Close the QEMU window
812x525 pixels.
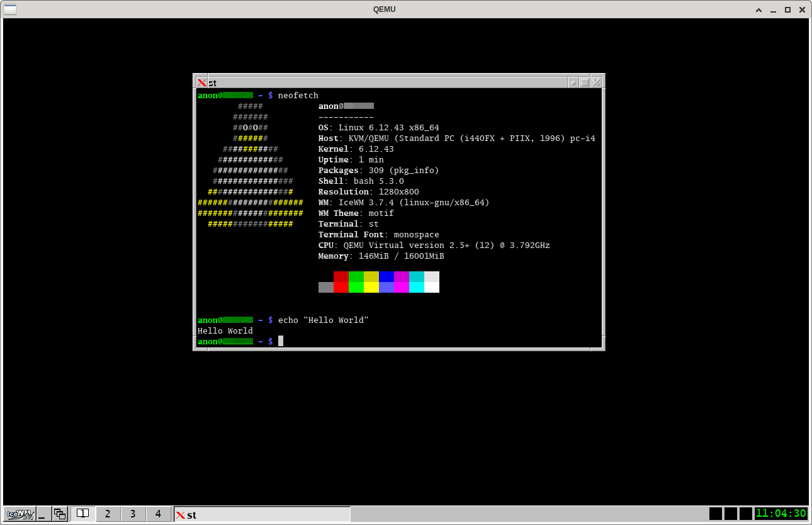click(x=802, y=9)
